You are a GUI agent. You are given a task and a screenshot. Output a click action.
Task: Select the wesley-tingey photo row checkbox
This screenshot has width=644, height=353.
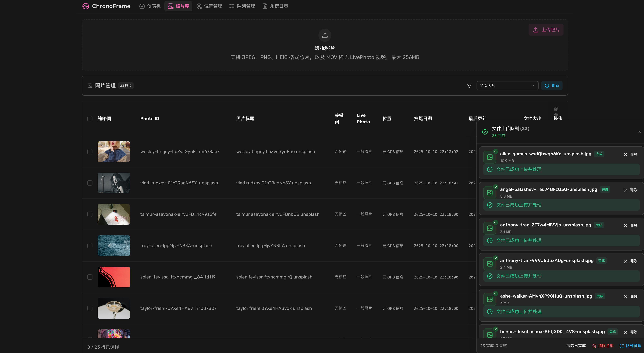90,151
